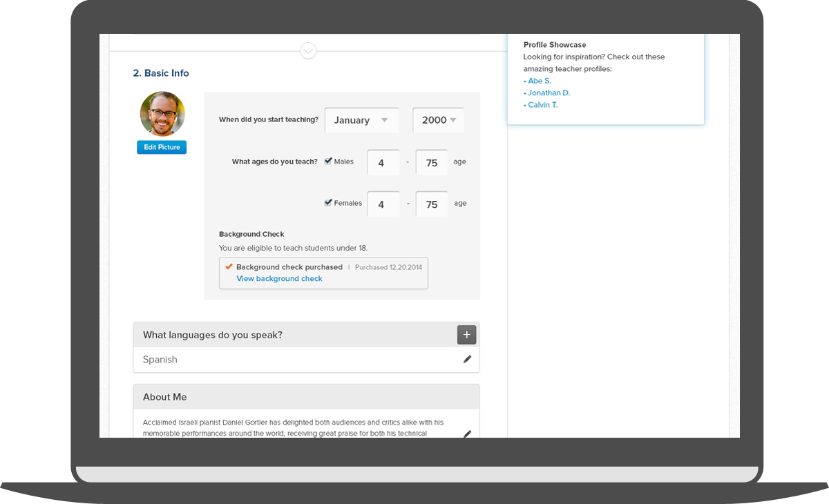Click the dropdown arrow beside January
This screenshot has height=504, width=829.
(385, 120)
